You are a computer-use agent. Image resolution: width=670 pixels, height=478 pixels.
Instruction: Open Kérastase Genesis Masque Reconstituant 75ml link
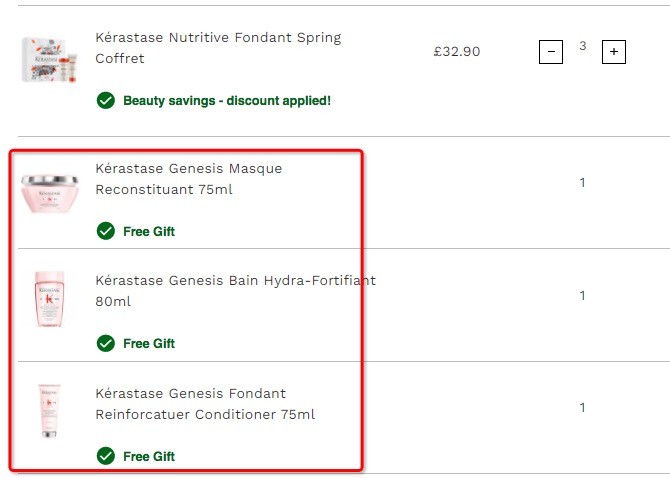[x=189, y=179]
